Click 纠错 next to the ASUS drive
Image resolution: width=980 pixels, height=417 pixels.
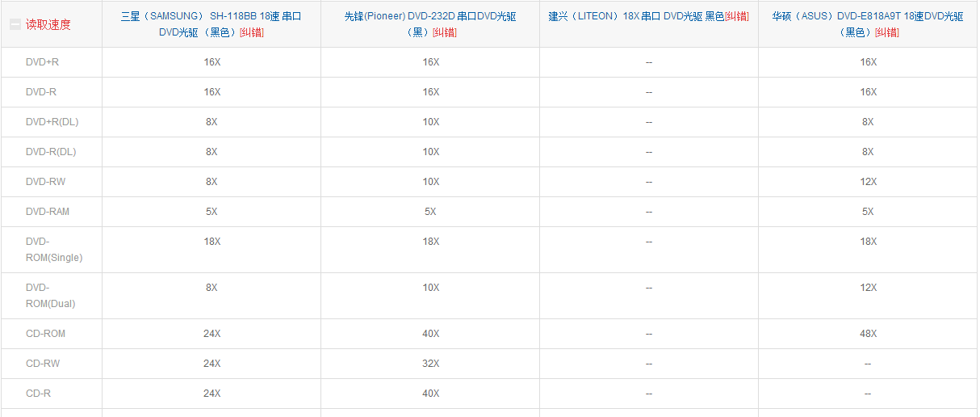tap(887, 33)
